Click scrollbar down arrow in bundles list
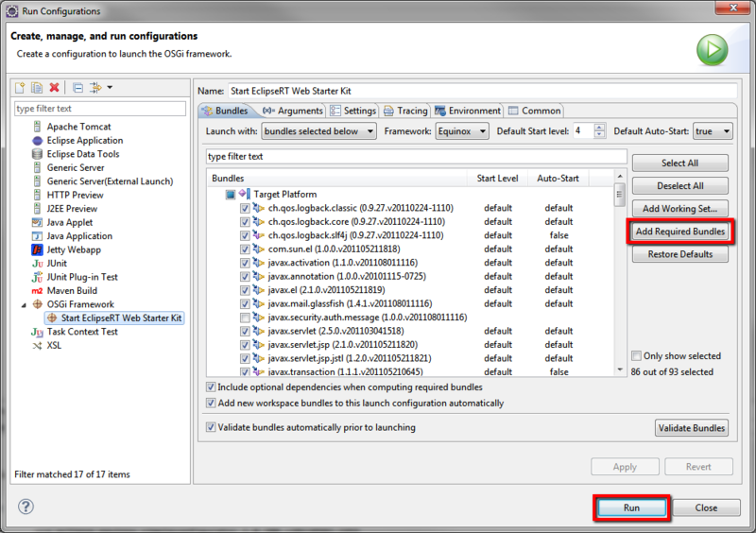The image size is (756, 533). [x=620, y=370]
